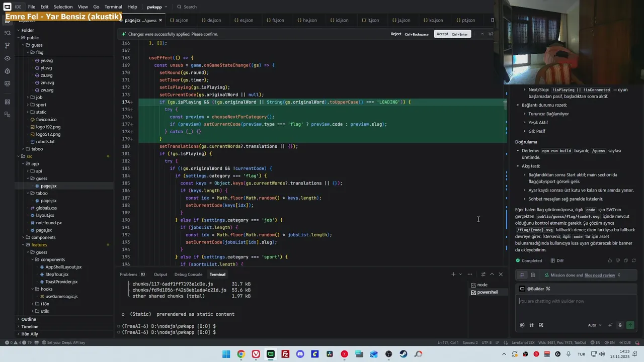Click the @ mention icon in chat input

coord(522,325)
